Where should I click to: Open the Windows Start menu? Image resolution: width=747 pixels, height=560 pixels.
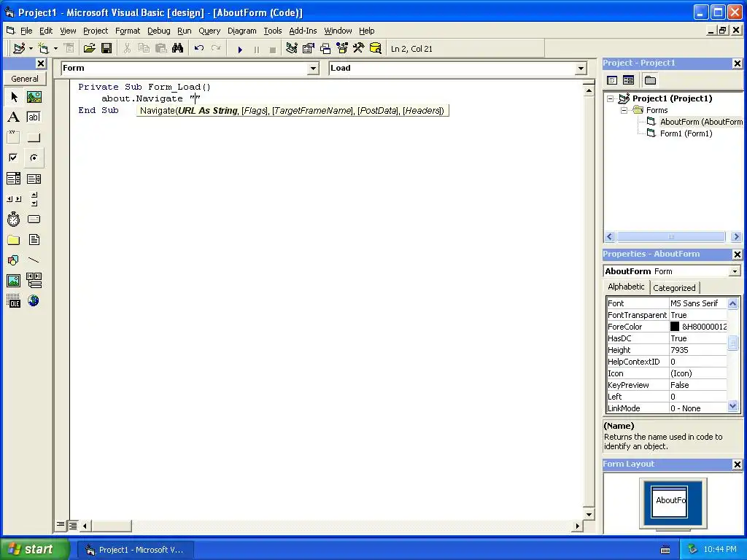coord(34,550)
